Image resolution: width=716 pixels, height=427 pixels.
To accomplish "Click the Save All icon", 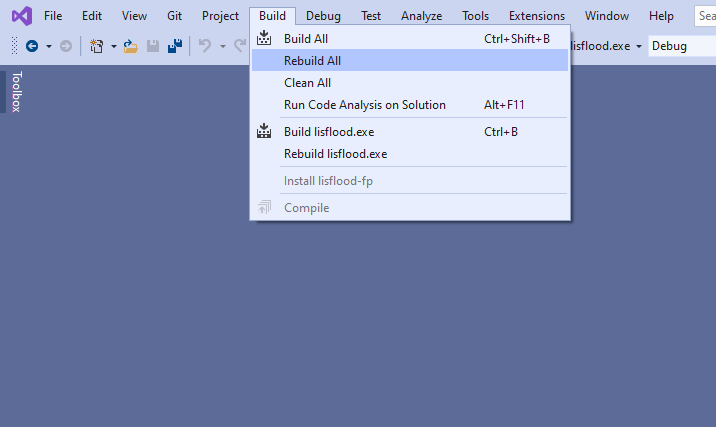I will click(x=175, y=46).
